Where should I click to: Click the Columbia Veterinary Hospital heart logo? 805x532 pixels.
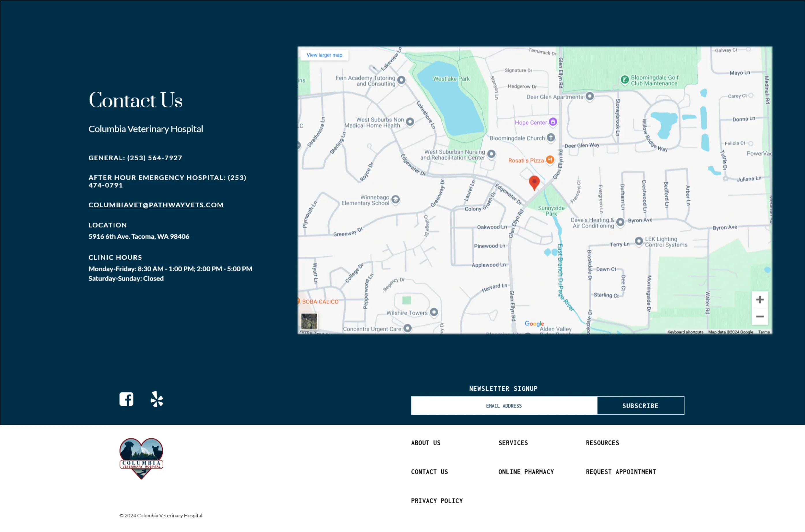(x=141, y=458)
